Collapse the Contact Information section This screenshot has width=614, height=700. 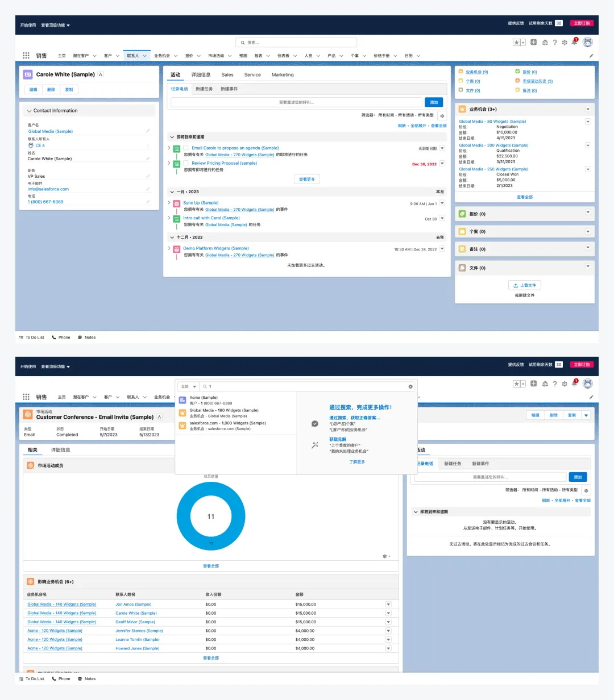(x=29, y=111)
